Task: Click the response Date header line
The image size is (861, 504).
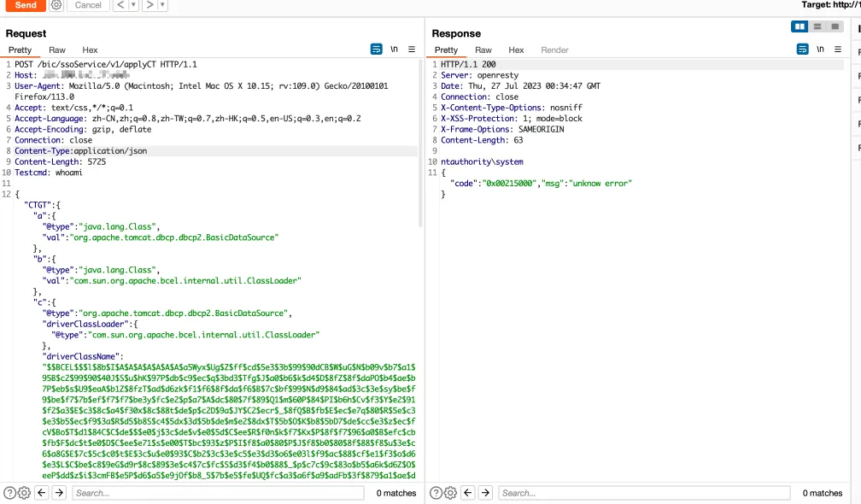Action: 520,86
